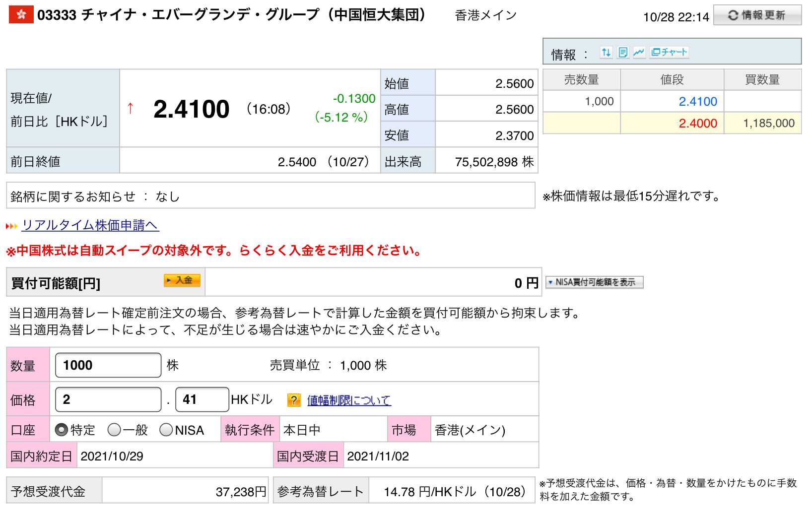Expand NISA買付可能額を表示 toggle
The height and width of the screenshot is (520, 812).
pyautogui.click(x=595, y=282)
